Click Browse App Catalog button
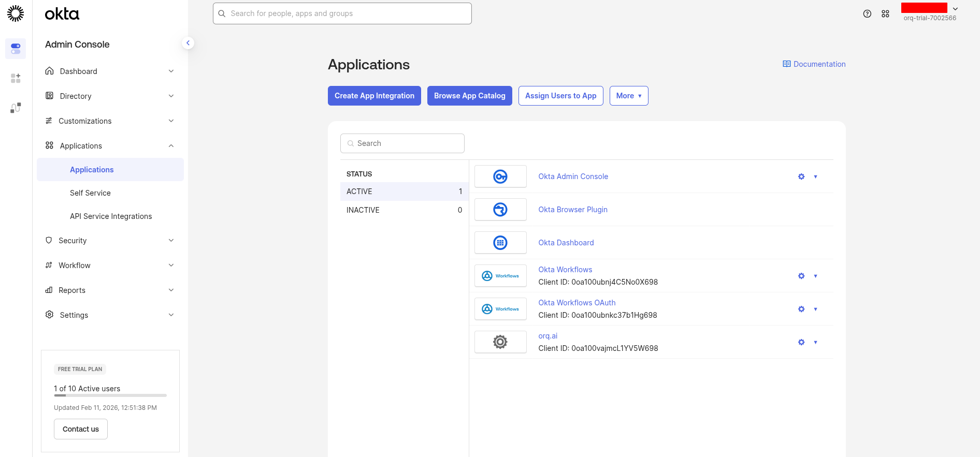The width and height of the screenshot is (980, 457). pos(470,96)
